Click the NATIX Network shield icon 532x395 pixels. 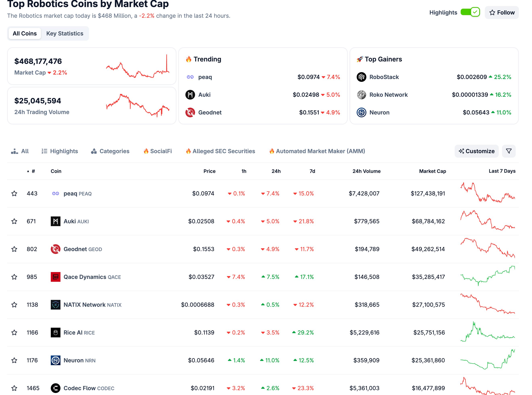click(55, 305)
